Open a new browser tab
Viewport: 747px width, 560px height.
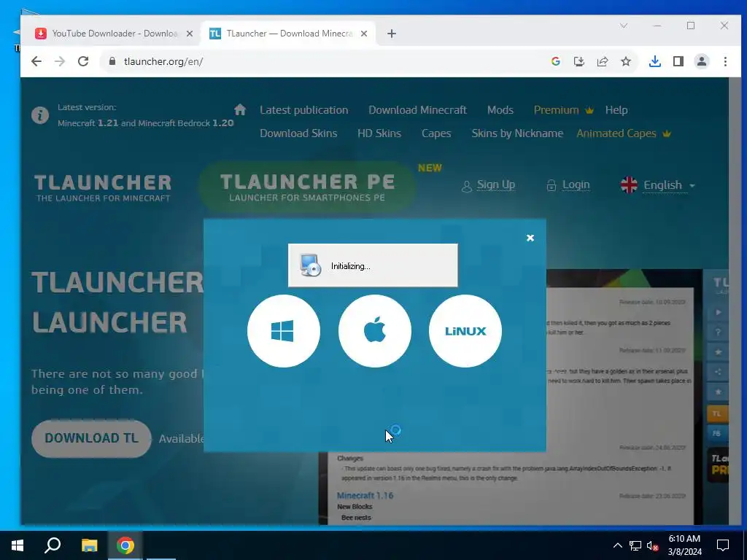coord(392,34)
